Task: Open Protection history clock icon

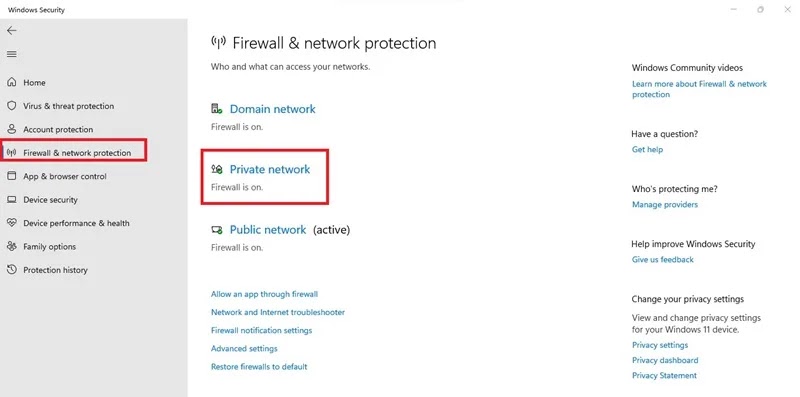Action: [12, 269]
